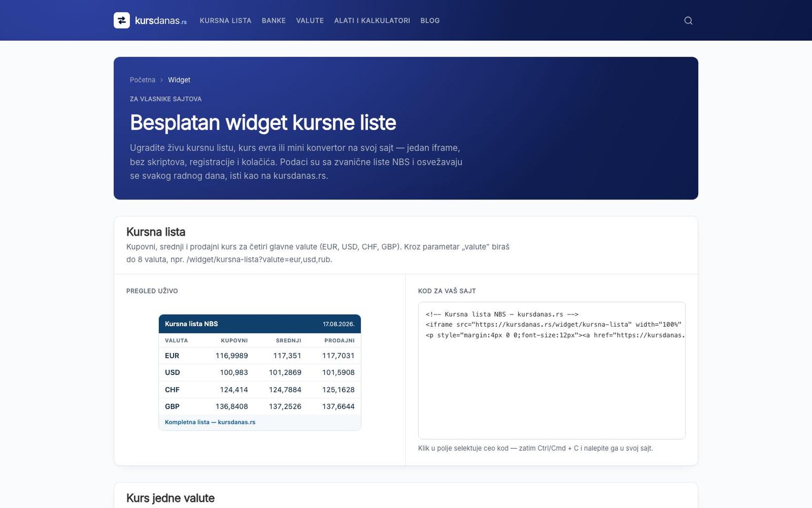Click the KUPOVNI column header
The image size is (812, 508).
[235, 341]
